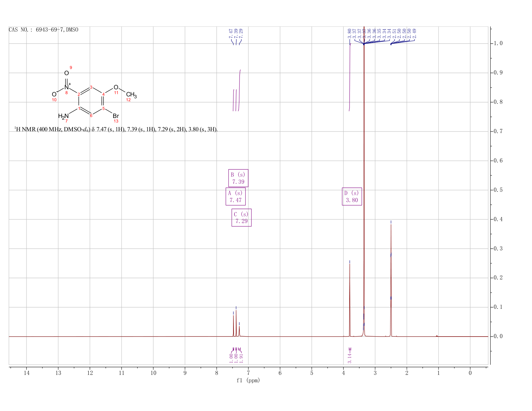Click the nitro N+ atom in the structure
Viewport: 532px width, 411px height.
click(x=67, y=87)
